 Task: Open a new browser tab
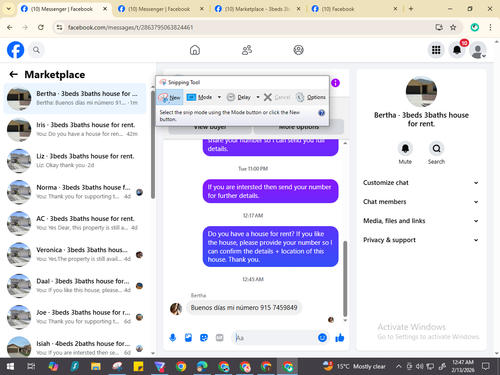411,9
